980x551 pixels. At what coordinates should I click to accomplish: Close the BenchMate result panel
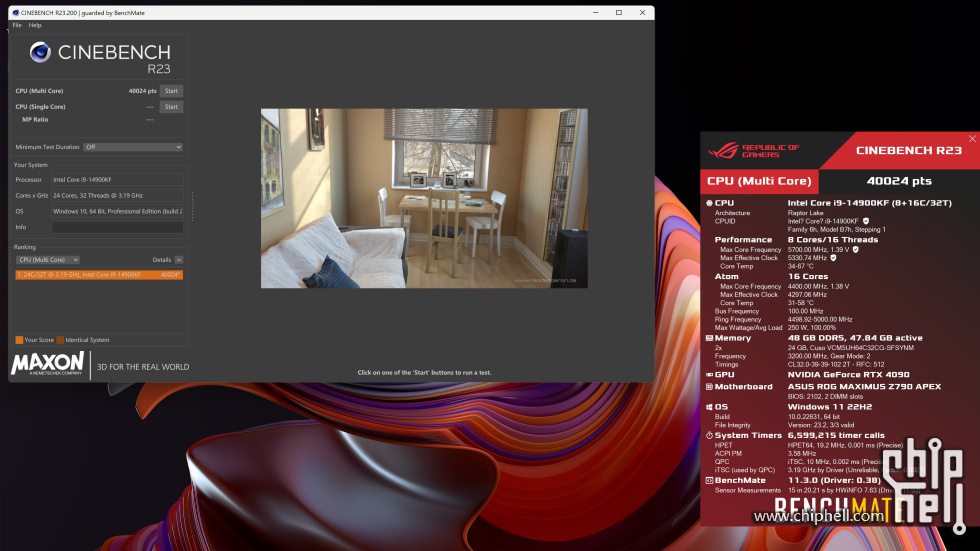click(x=972, y=139)
